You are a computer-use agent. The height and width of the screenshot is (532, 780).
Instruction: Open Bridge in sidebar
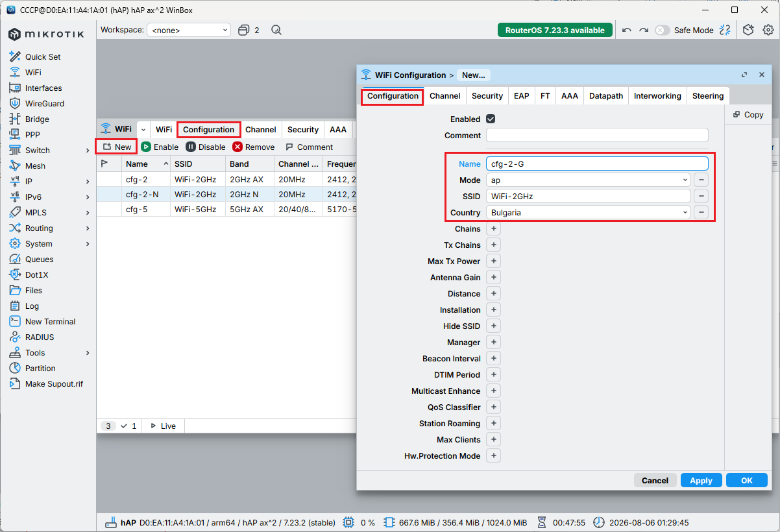pos(37,119)
